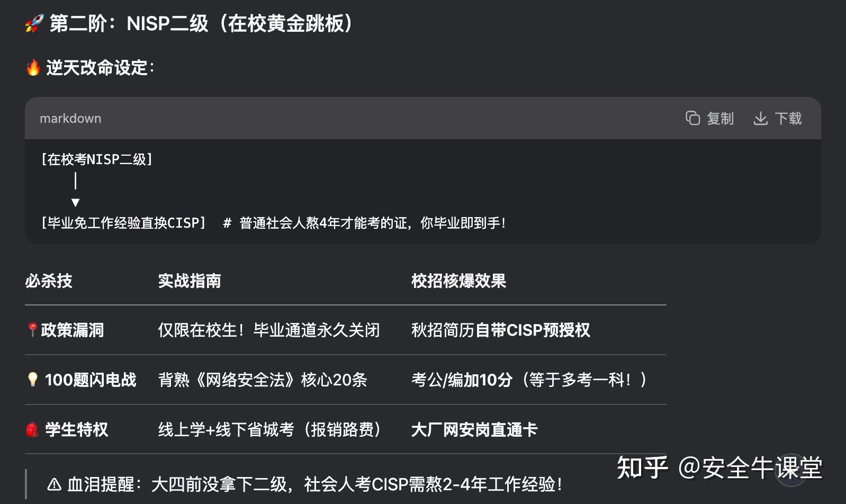Open the 校招核爆效果 column header
Image resolution: width=846 pixels, height=504 pixels.
[458, 281]
